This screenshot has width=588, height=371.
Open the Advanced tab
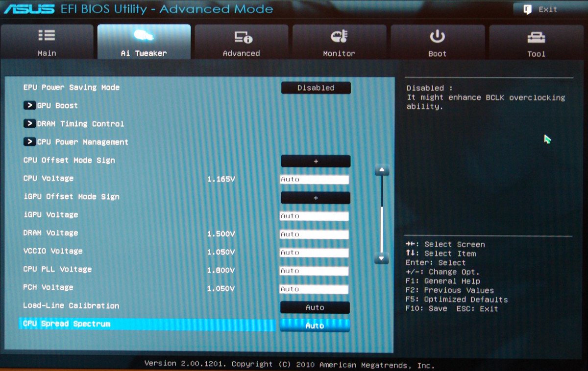click(242, 42)
